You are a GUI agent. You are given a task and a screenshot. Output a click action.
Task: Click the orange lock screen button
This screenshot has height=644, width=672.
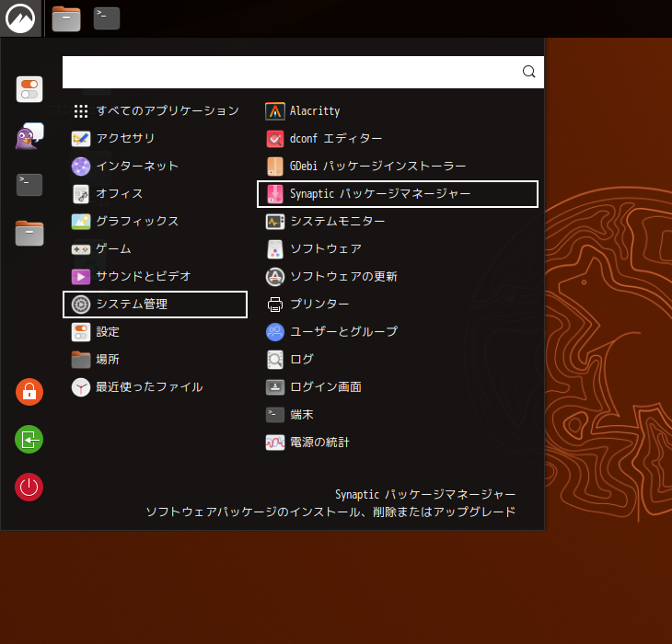pos(29,392)
